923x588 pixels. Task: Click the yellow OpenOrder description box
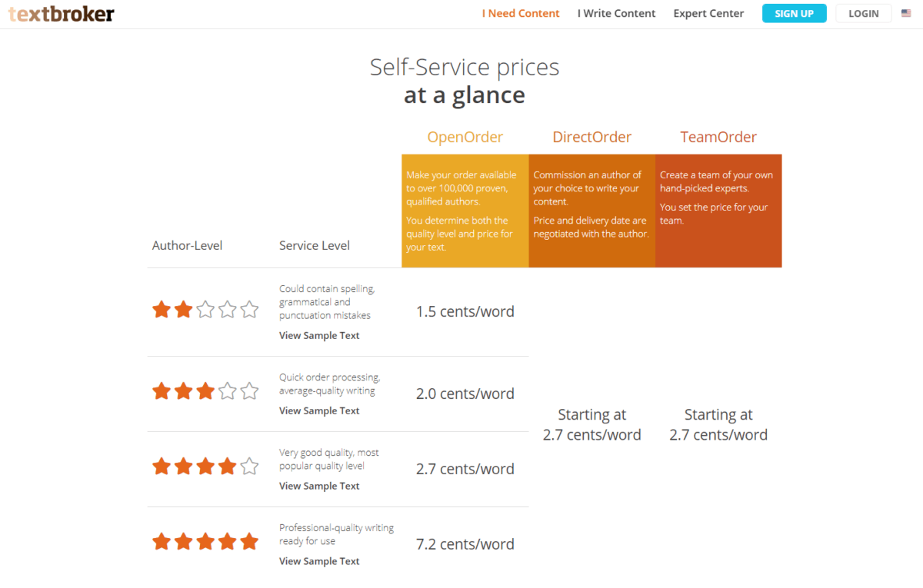click(x=465, y=211)
